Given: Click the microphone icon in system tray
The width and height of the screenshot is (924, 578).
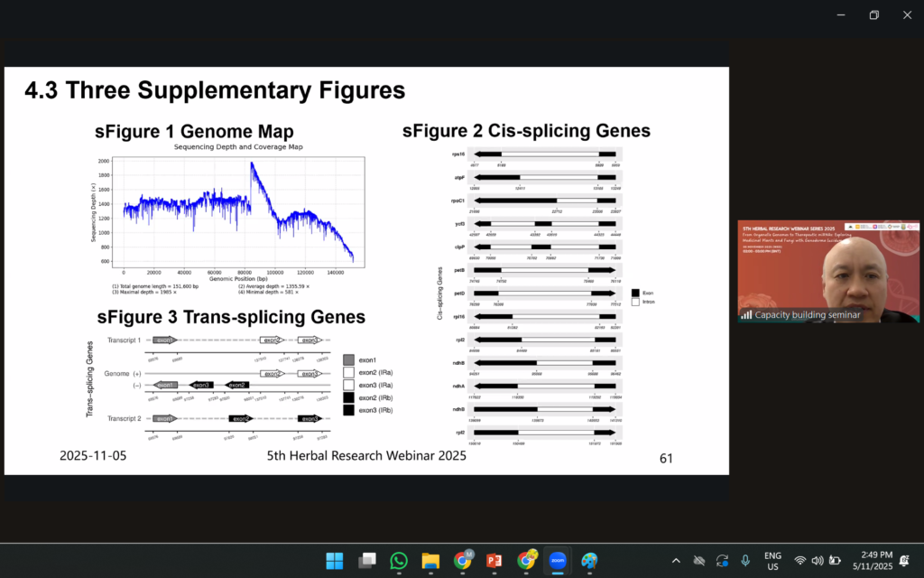Looking at the screenshot, I should pyautogui.click(x=745, y=561).
